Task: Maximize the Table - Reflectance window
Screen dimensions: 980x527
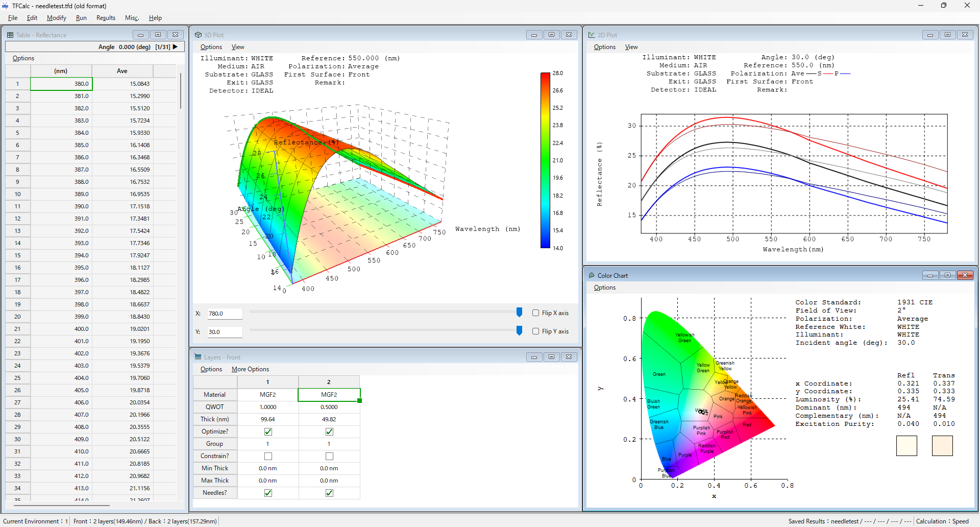Action: [x=158, y=35]
